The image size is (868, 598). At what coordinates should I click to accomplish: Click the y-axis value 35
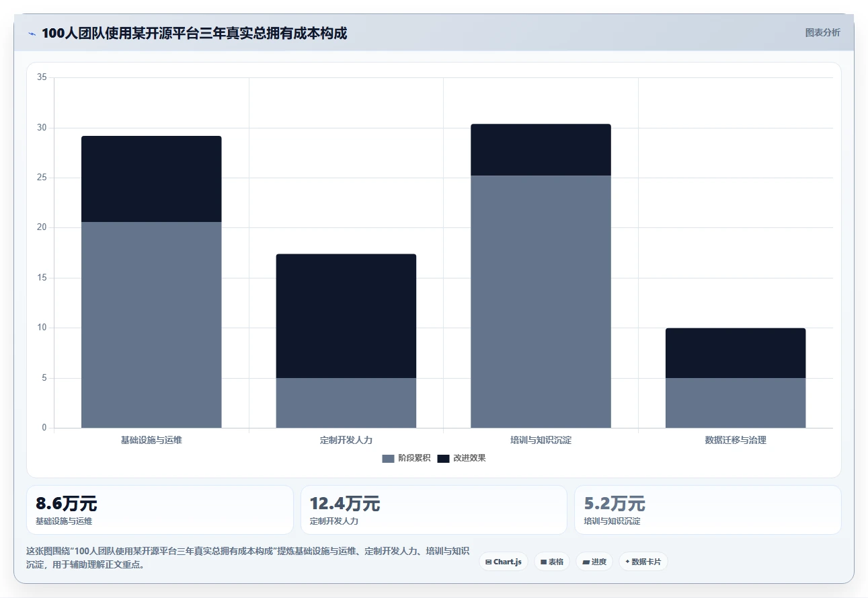pos(42,78)
